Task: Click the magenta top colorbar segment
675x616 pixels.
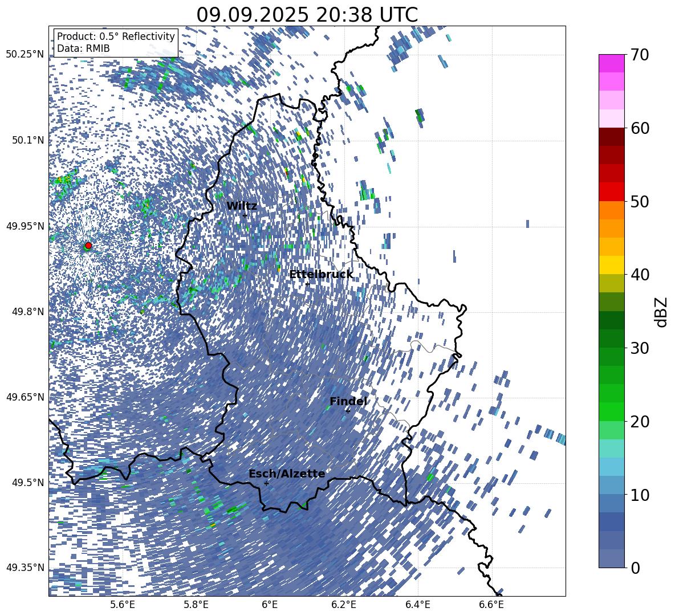Action: (611, 64)
